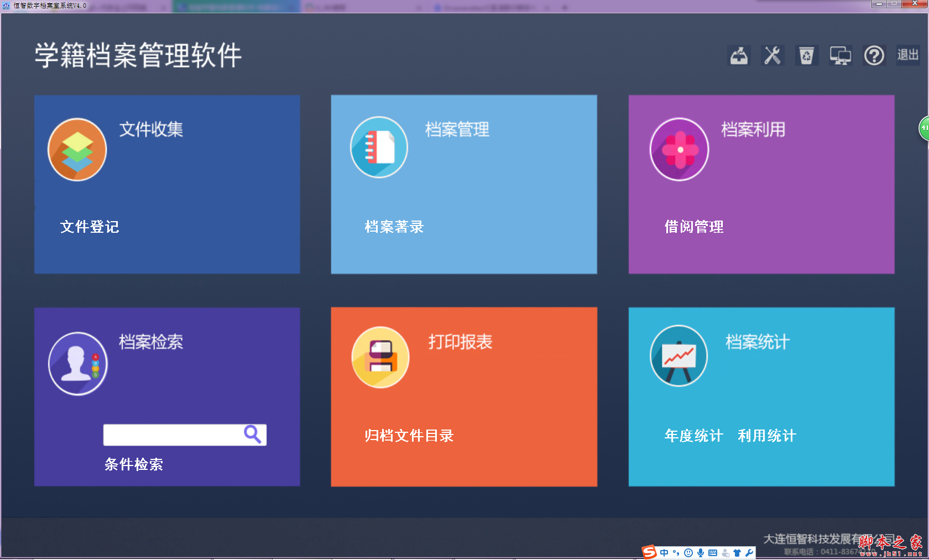Open the 文件收集 file collection module icon
Viewport: 929px width, 560px height.
click(x=77, y=149)
